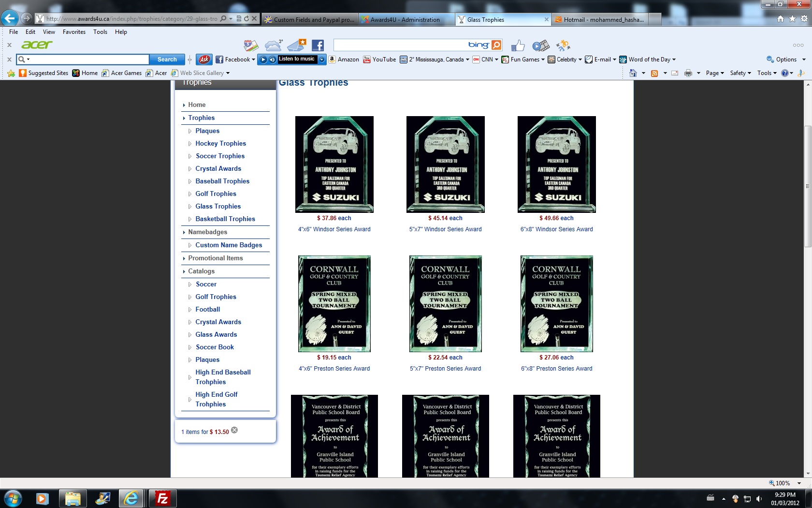Open the Crystal Awards link under Trophies
Image resolution: width=812 pixels, height=508 pixels.
218,168
